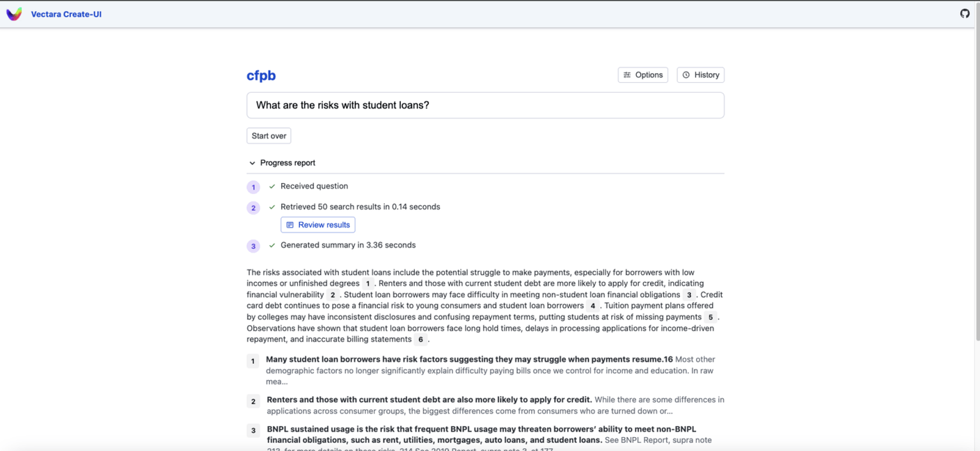The image size is (980, 451).
Task: Open the GitHub icon link
Action: [x=965, y=13]
